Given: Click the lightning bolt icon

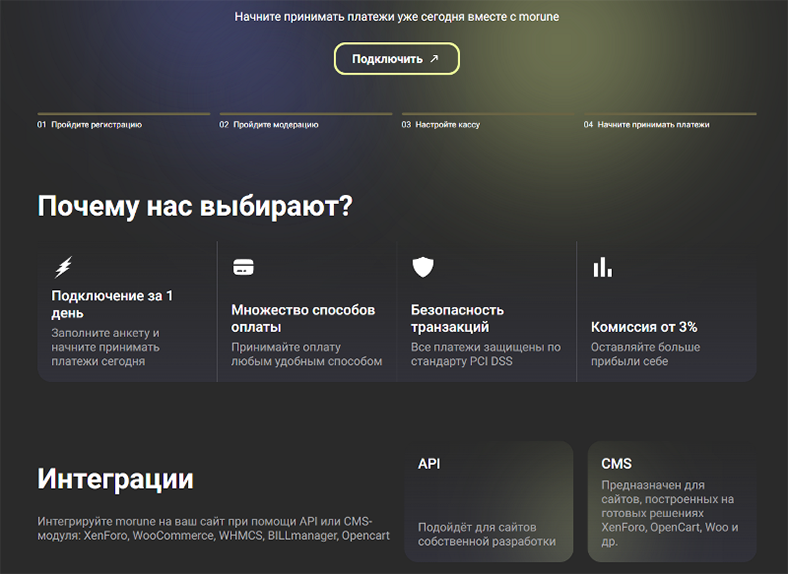Looking at the screenshot, I should pyautogui.click(x=63, y=267).
